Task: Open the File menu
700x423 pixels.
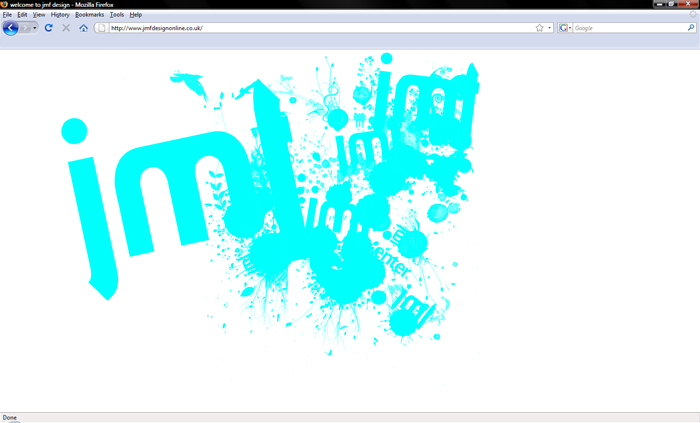Action: pos(7,15)
